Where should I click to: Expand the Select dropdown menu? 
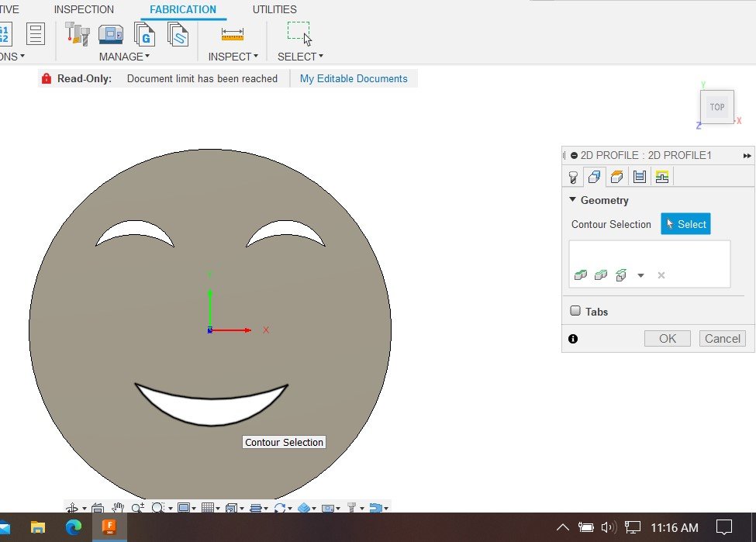[300, 57]
